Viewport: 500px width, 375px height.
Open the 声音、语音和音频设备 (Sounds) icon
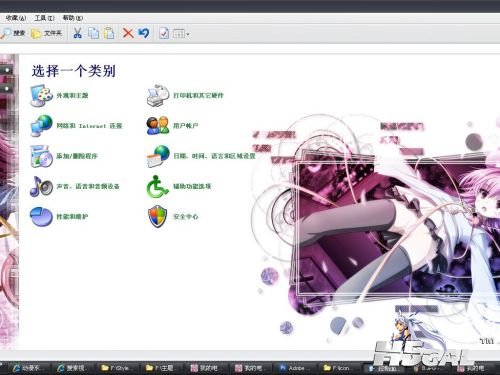tap(41, 186)
